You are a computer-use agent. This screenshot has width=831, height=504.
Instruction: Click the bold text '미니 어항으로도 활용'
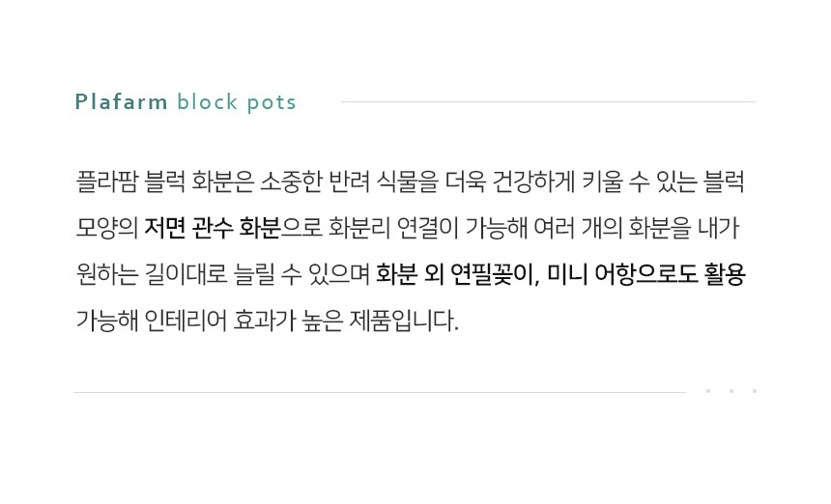tap(646, 274)
